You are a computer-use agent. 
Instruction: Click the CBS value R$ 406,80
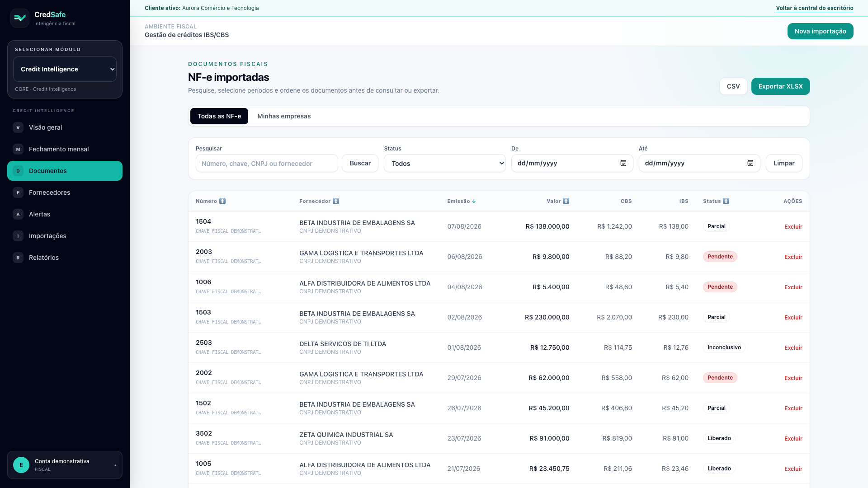[x=617, y=408]
